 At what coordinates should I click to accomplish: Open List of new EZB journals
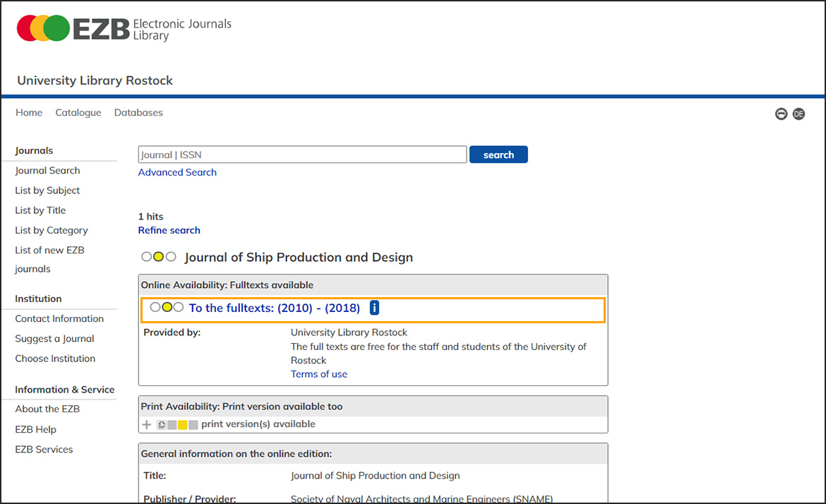point(49,260)
